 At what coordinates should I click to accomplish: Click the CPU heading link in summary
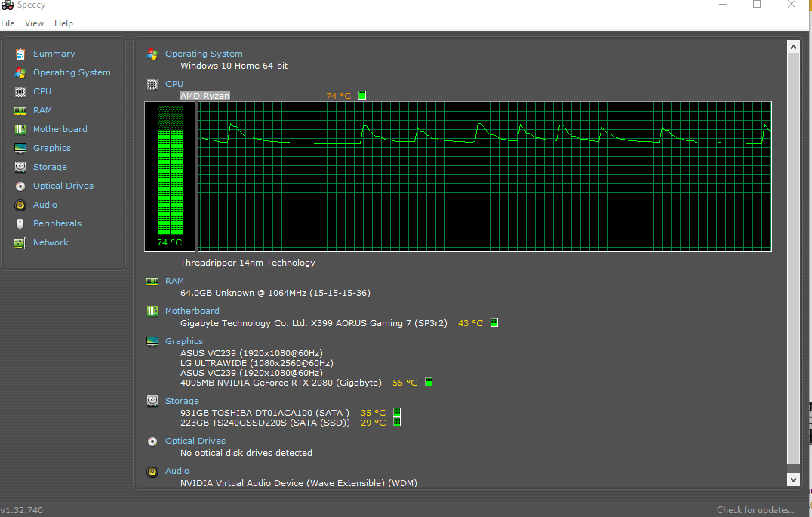[174, 84]
